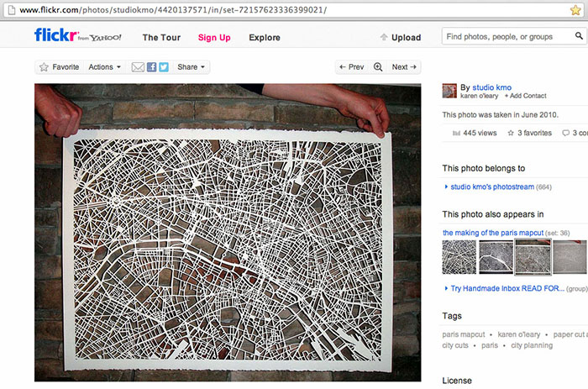Viewport: 588px width, 389px height.
Task: Expand Try Handmade Inbox group
Action: tap(446, 288)
